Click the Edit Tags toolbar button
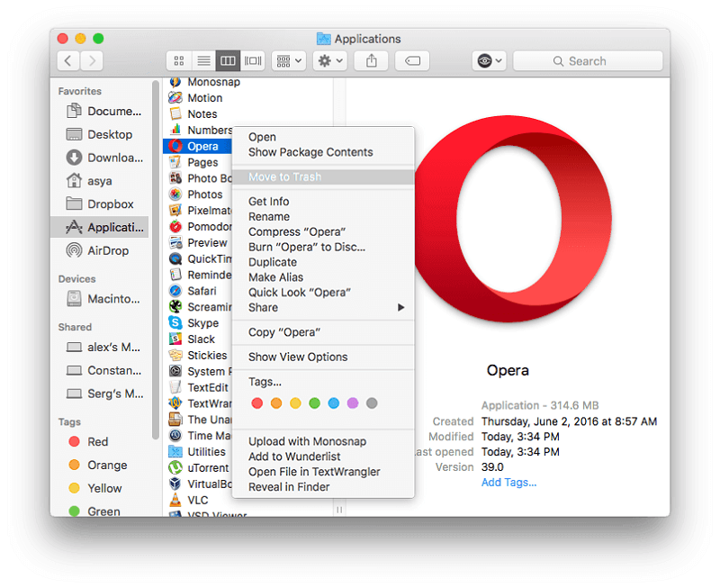Image resolution: width=720 pixels, height=588 pixels. tap(412, 60)
